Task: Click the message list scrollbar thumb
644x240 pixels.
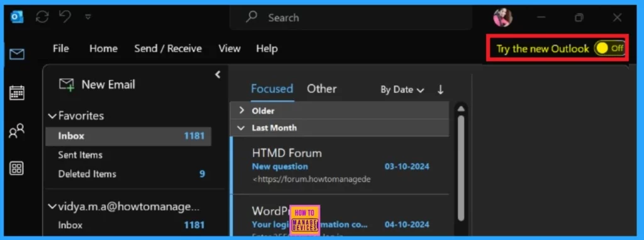Action: coord(461,168)
